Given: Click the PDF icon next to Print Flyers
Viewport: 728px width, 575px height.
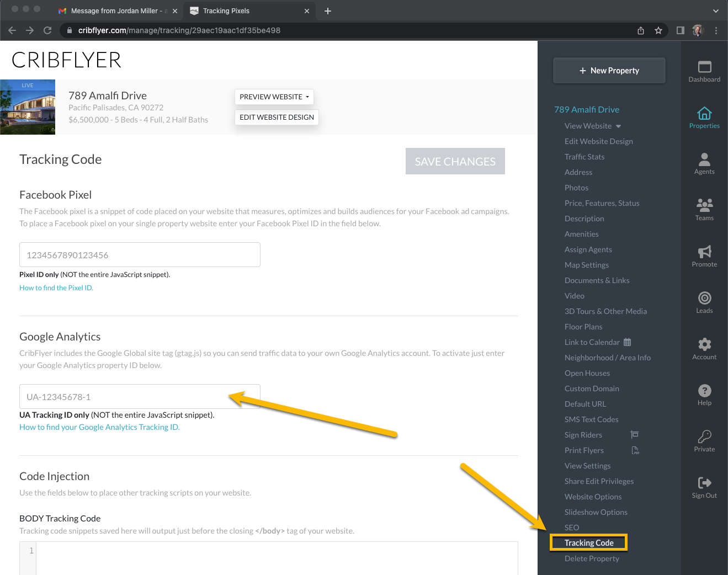Looking at the screenshot, I should 635,450.
